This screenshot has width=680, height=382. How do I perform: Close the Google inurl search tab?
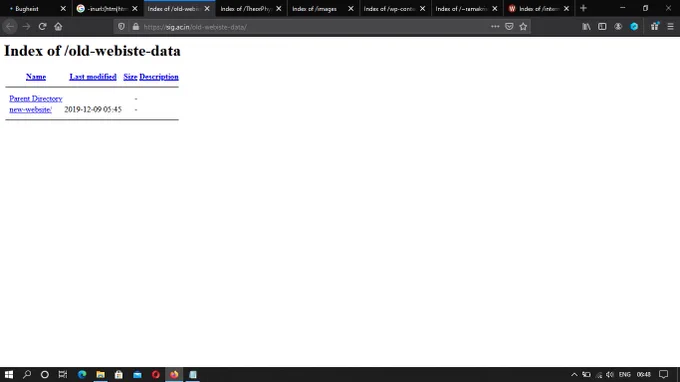(135, 9)
